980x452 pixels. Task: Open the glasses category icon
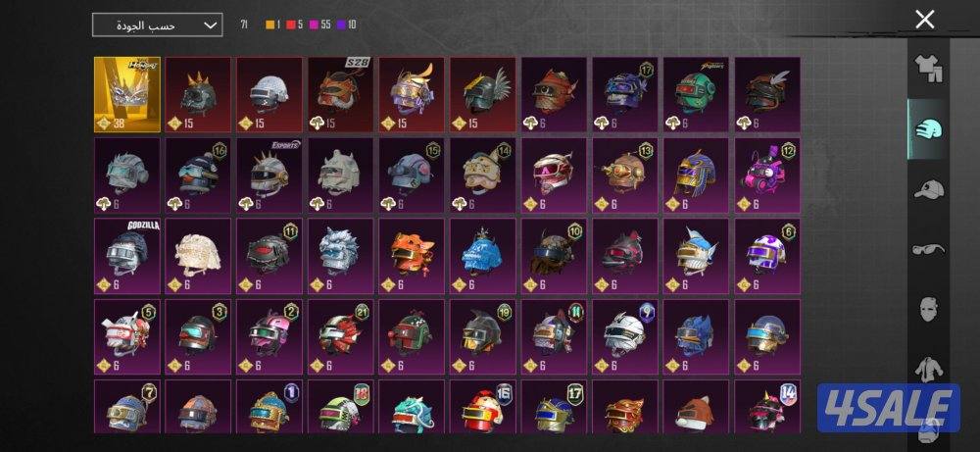click(927, 249)
